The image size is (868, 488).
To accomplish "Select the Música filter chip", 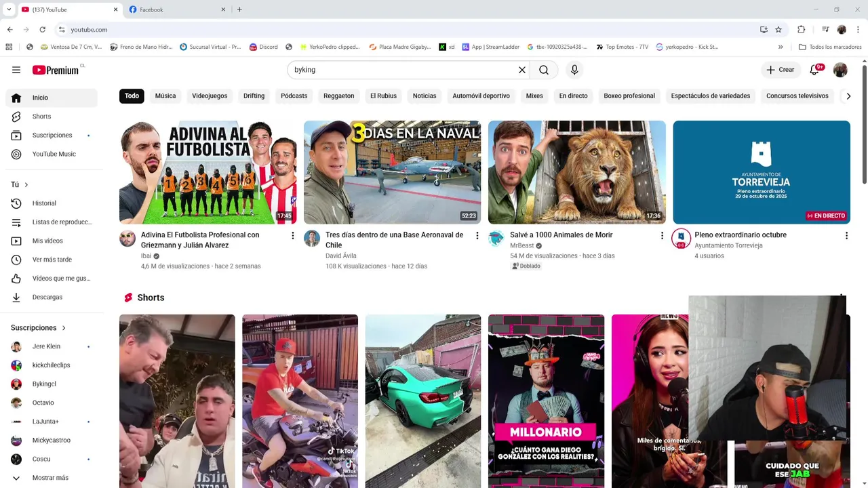I will click(x=165, y=96).
